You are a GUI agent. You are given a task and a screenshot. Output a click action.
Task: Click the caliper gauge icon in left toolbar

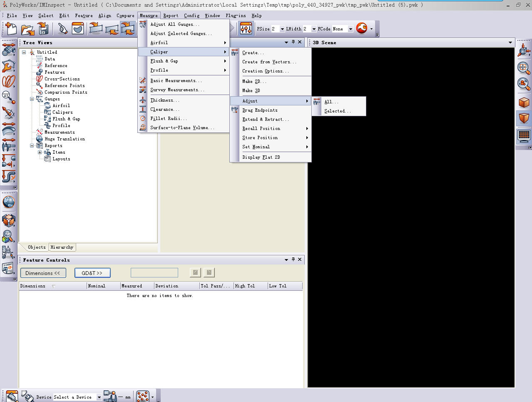[x=8, y=145]
